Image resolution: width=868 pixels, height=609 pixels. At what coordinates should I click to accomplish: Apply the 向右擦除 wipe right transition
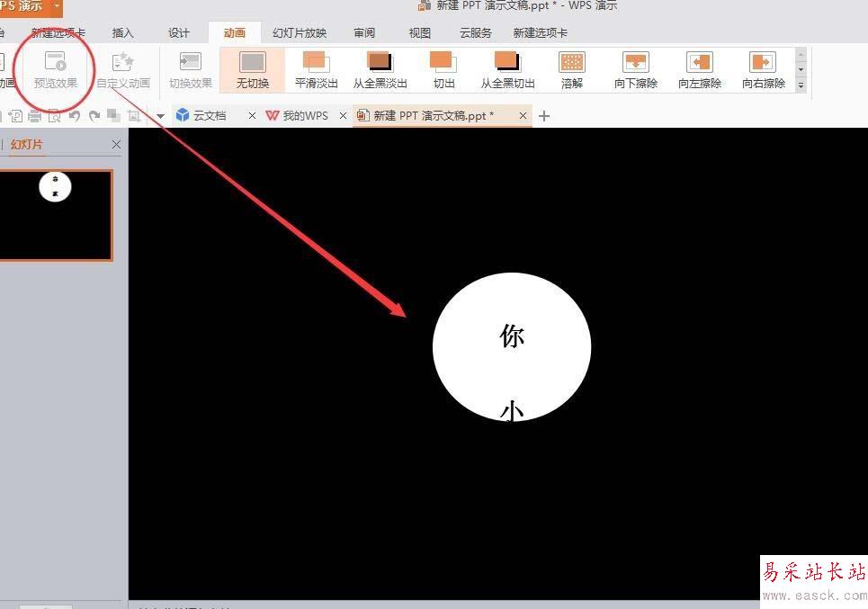point(764,70)
